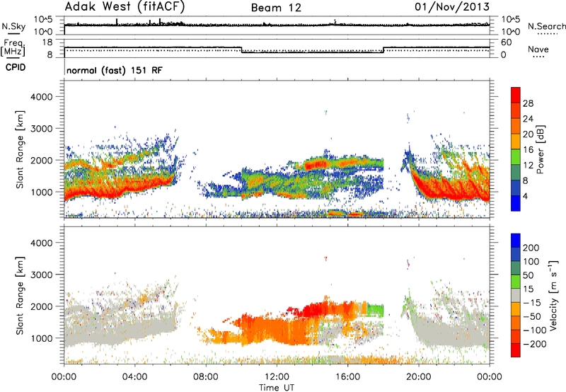Click the gray band of velocity colorbar
The image size is (566, 392).
coord(516,295)
